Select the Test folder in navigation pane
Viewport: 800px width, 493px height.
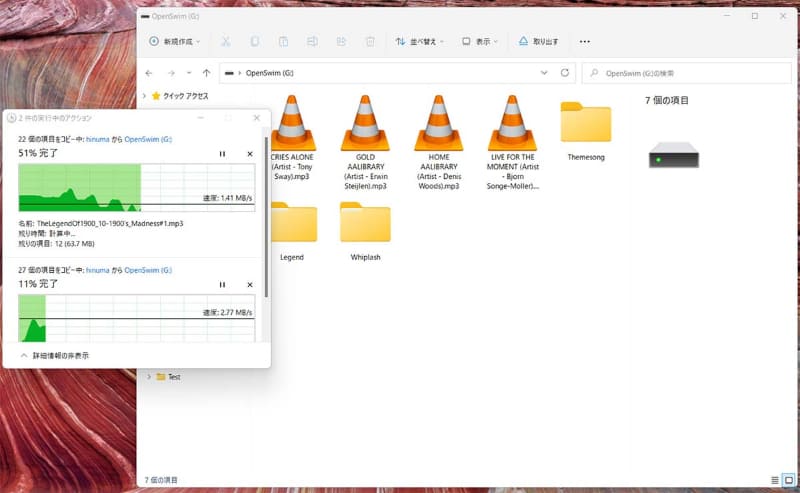(169, 377)
